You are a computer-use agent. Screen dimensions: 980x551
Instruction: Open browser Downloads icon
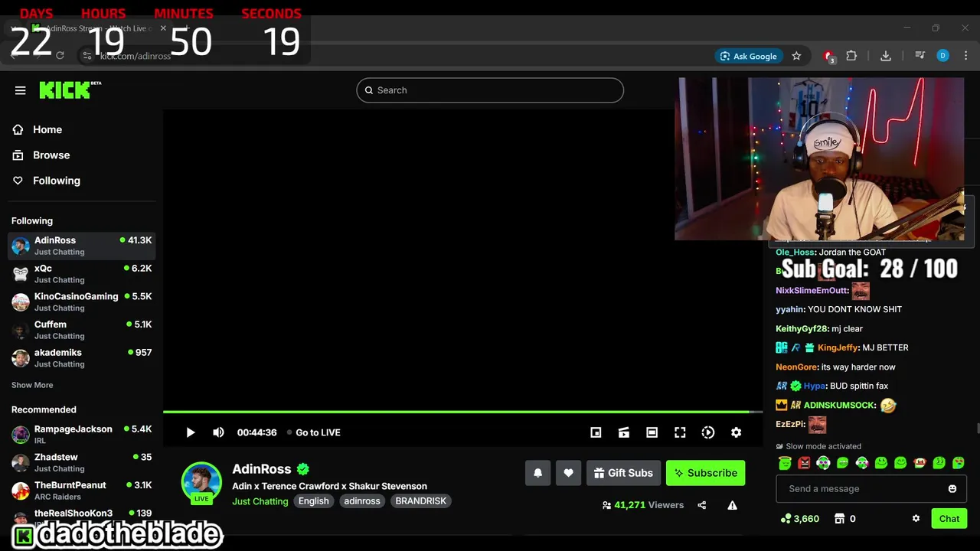coord(886,56)
